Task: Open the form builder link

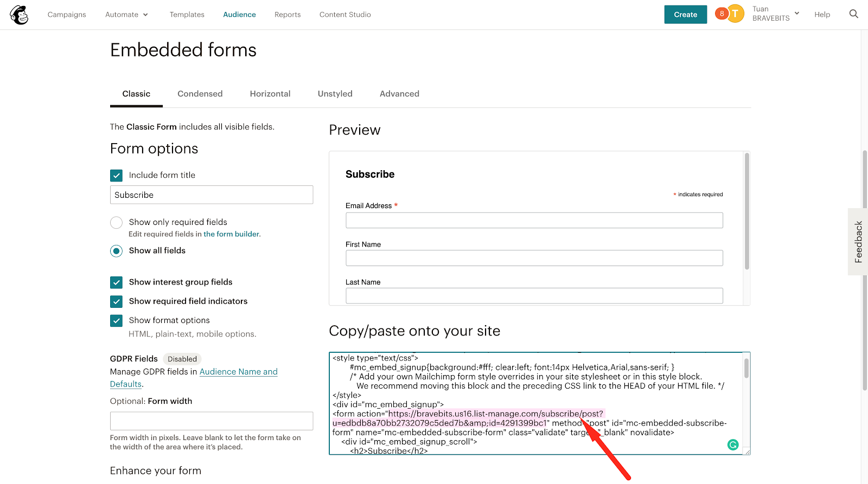Action: [232, 234]
